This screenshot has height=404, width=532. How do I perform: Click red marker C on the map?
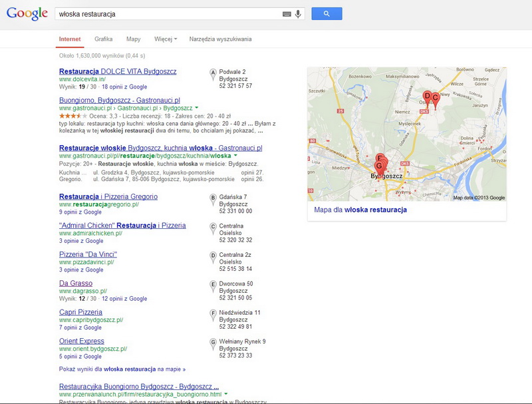436,100
